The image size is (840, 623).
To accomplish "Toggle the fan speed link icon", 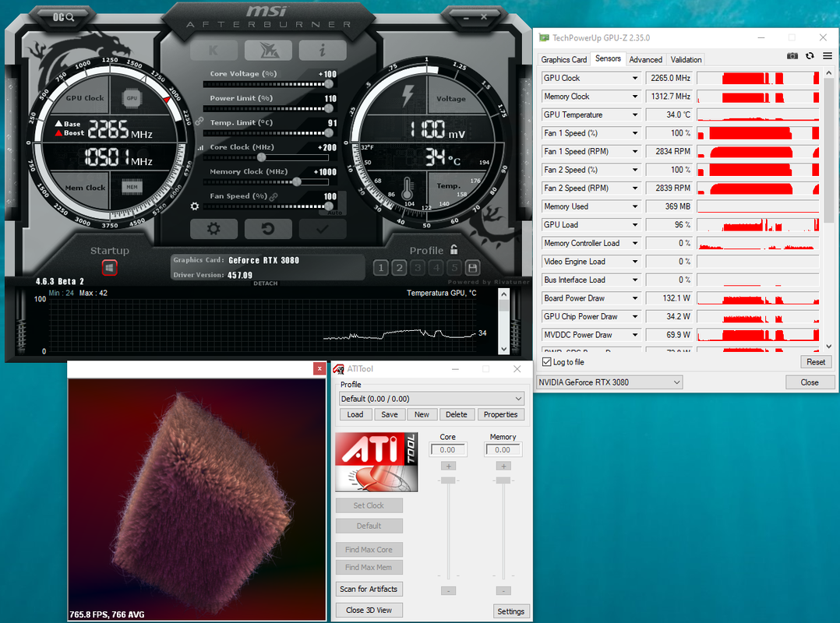I will pos(274,197).
